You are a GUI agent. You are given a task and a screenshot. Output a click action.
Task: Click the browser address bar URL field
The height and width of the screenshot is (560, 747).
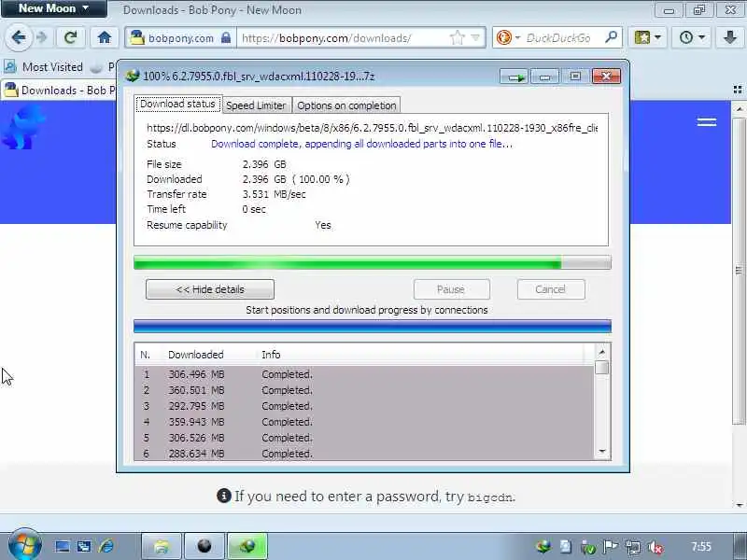coord(343,38)
